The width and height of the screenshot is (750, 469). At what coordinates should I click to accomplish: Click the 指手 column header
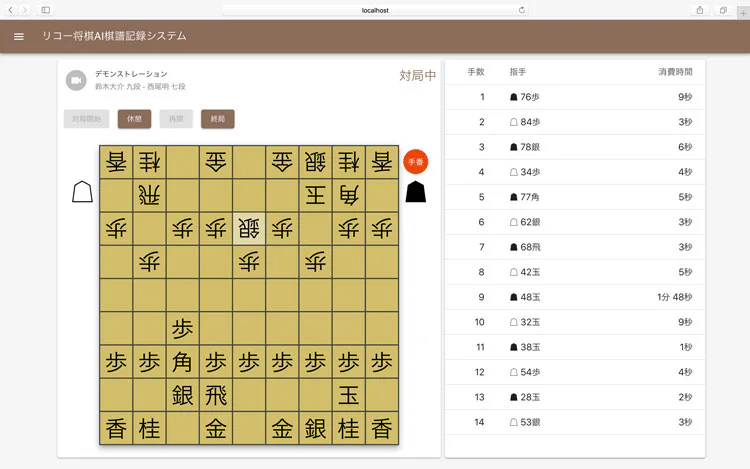518,72
